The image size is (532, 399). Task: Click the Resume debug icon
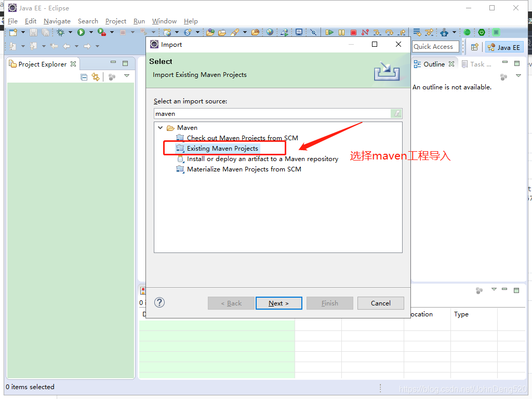tap(329, 32)
